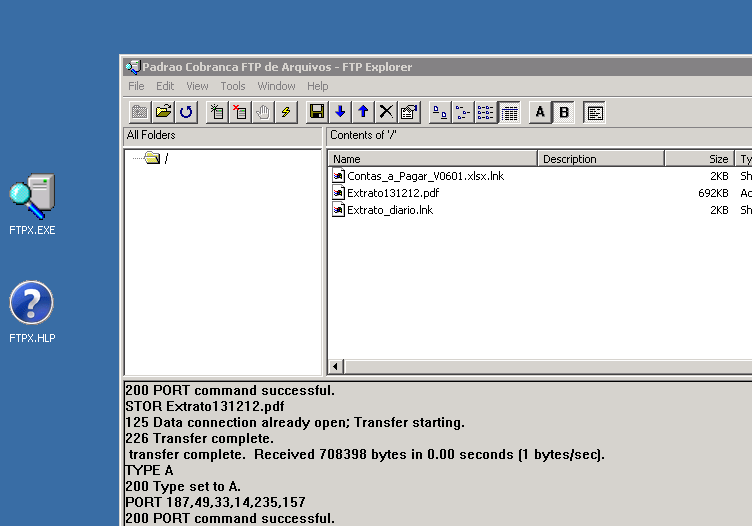Click the hand Stop transfer icon

point(263,112)
